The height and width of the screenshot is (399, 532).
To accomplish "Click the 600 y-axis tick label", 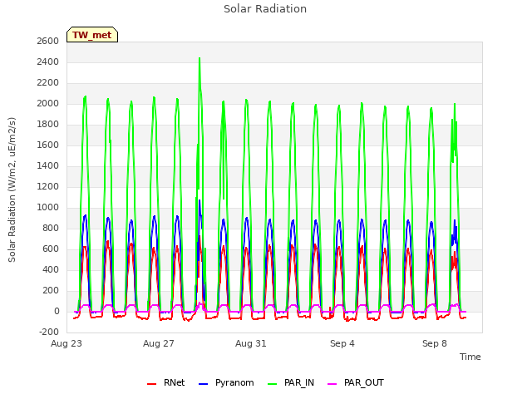I will (x=50, y=249).
